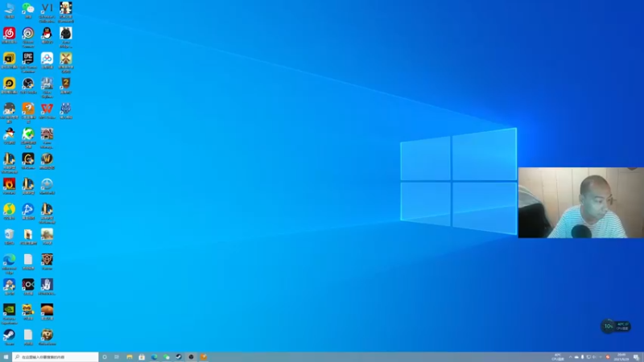Open the WPS Office red W shortcut

(x=47, y=111)
